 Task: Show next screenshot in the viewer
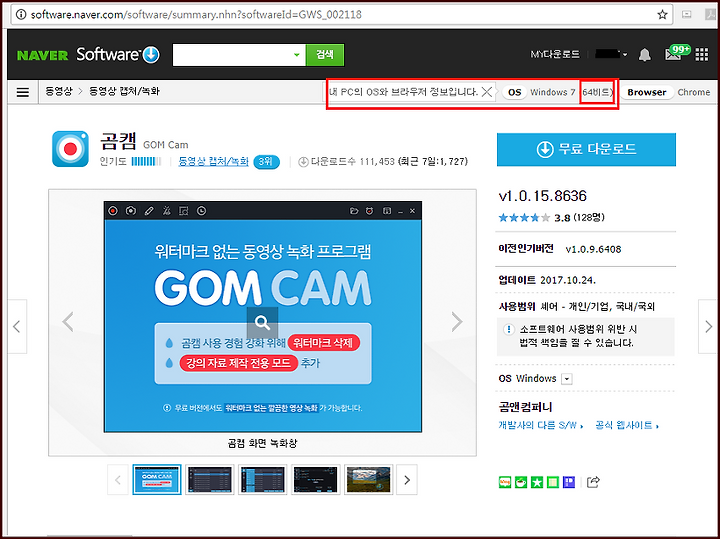click(456, 321)
